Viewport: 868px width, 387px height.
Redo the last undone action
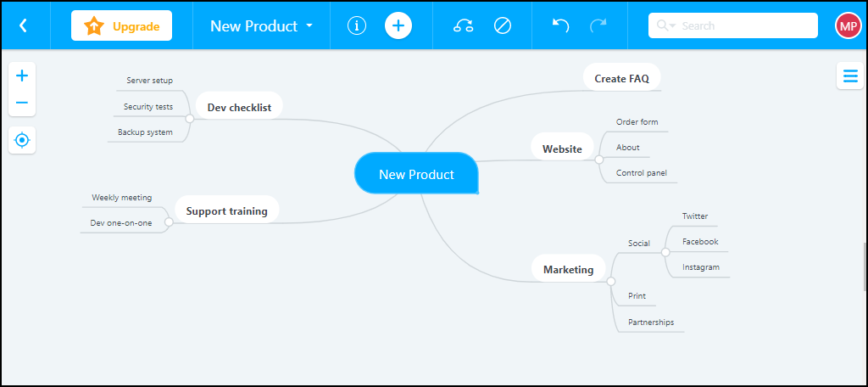click(x=598, y=25)
